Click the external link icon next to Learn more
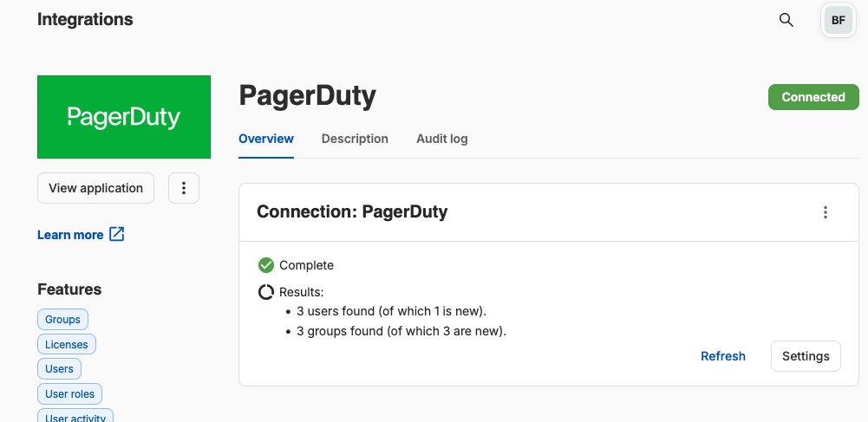 [117, 235]
